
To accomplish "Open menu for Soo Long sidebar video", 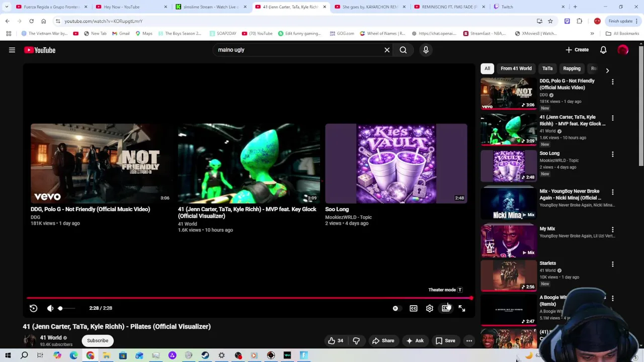I will click(612, 154).
